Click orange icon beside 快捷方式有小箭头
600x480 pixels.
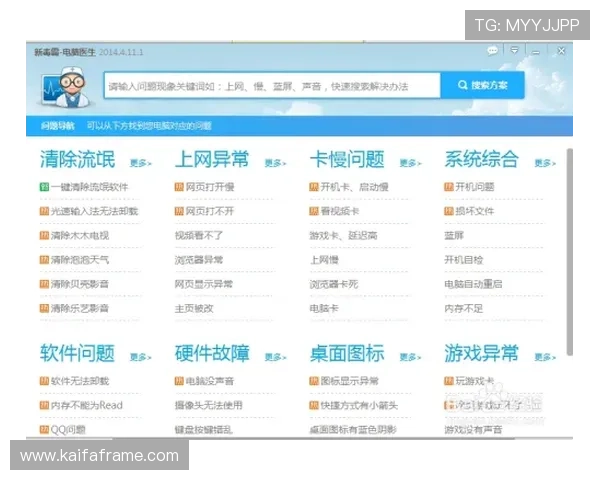pyautogui.click(x=314, y=405)
